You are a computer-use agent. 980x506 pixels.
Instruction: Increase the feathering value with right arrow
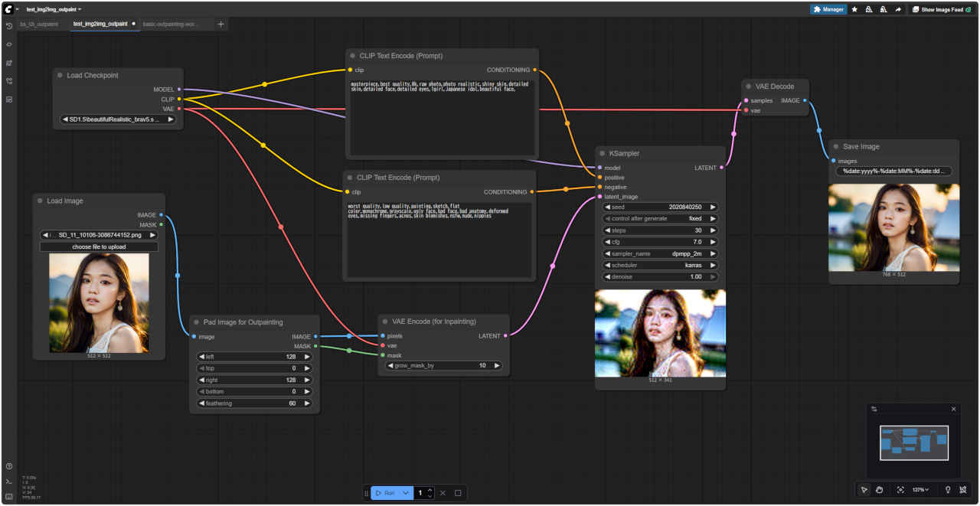point(307,403)
